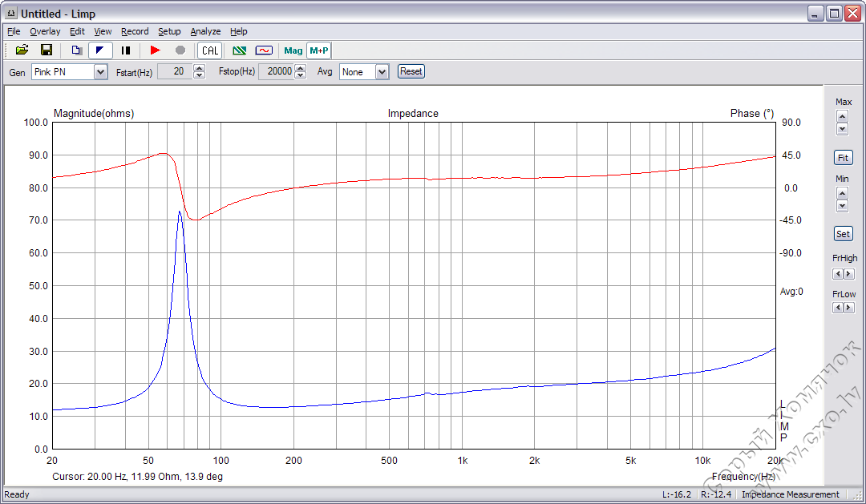Toggle the Mag magnitude-only view
The image size is (866, 504).
[293, 50]
